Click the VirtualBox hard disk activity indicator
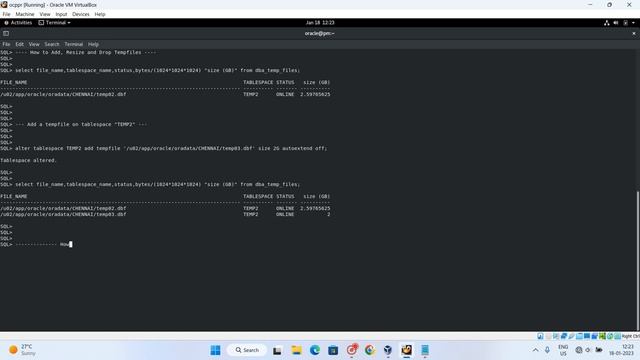The width and height of the screenshot is (640, 360). (x=540, y=336)
